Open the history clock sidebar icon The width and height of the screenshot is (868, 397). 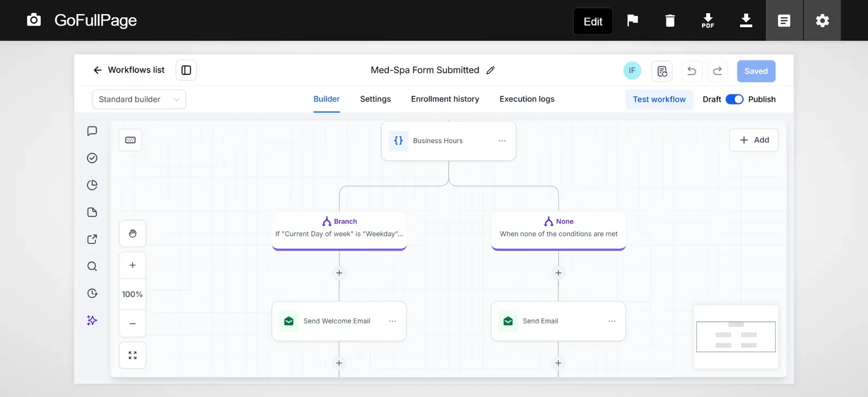(x=92, y=293)
